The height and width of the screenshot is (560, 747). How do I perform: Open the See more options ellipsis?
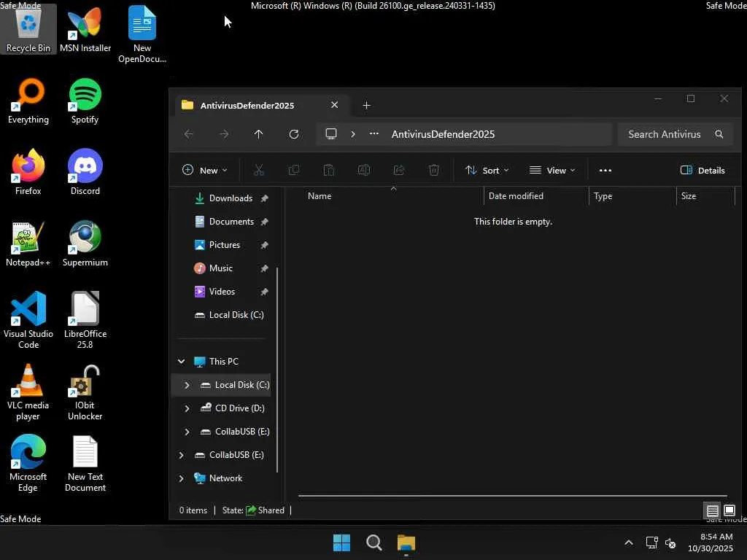(x=605, y=171)
